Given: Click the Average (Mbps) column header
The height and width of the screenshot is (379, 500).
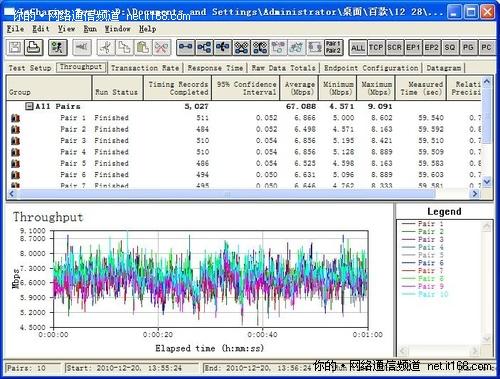Looking at the screenshot, I should pyautogui.click(x=299, y=88).
